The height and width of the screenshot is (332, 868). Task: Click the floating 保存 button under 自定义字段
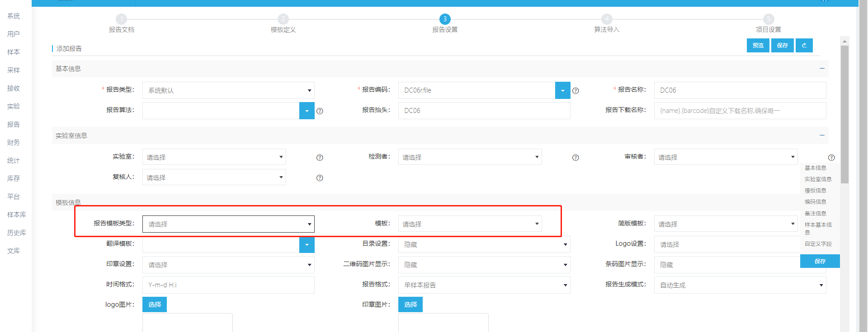[820, 261]
